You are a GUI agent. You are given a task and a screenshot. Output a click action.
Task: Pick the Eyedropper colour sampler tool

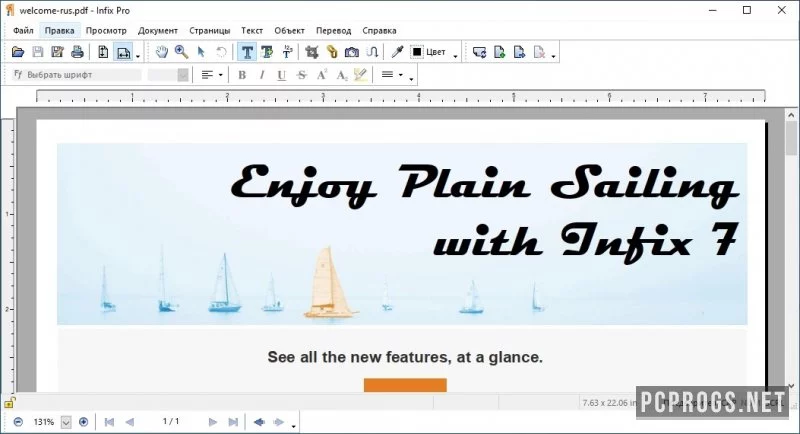pyautogui.click(x=397, y=52)
